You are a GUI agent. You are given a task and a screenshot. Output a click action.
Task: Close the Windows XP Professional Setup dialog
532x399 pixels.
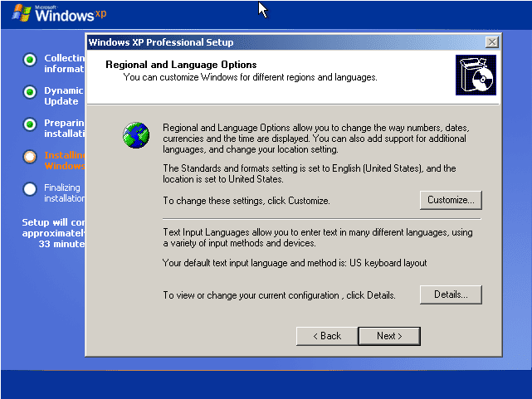pos(491,42)
